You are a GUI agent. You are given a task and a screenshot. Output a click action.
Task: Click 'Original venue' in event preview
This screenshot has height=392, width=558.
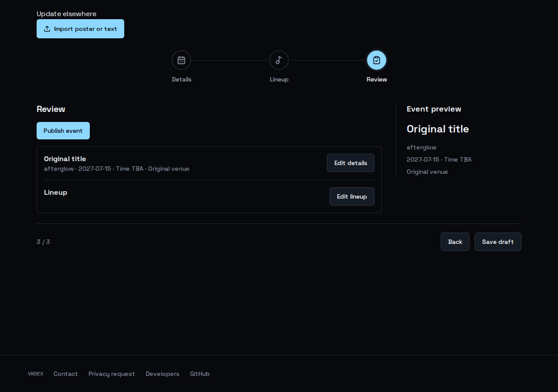[427, 172]
